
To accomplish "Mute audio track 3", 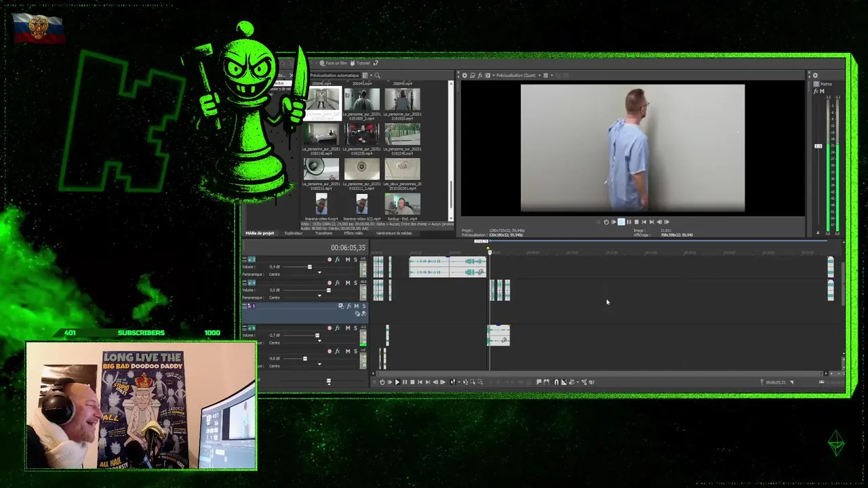I will [x=348, y=260].
